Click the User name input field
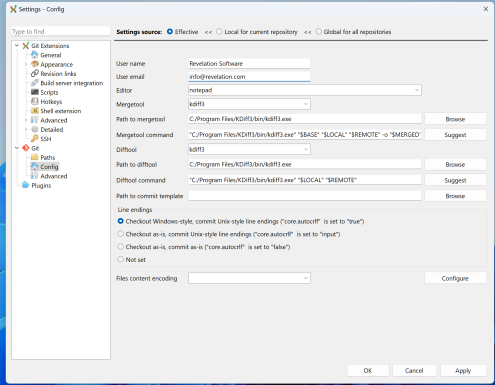This screenshot has height=385, width=495. [249, 64]
